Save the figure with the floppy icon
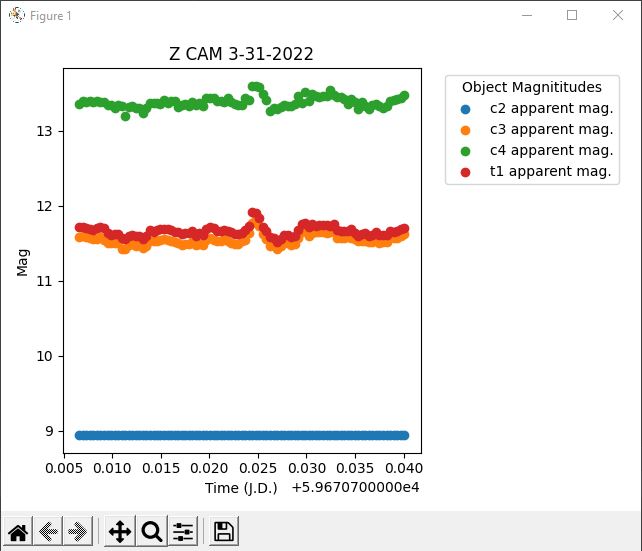Viewport: 642px width, 551px height. [224, 531]
